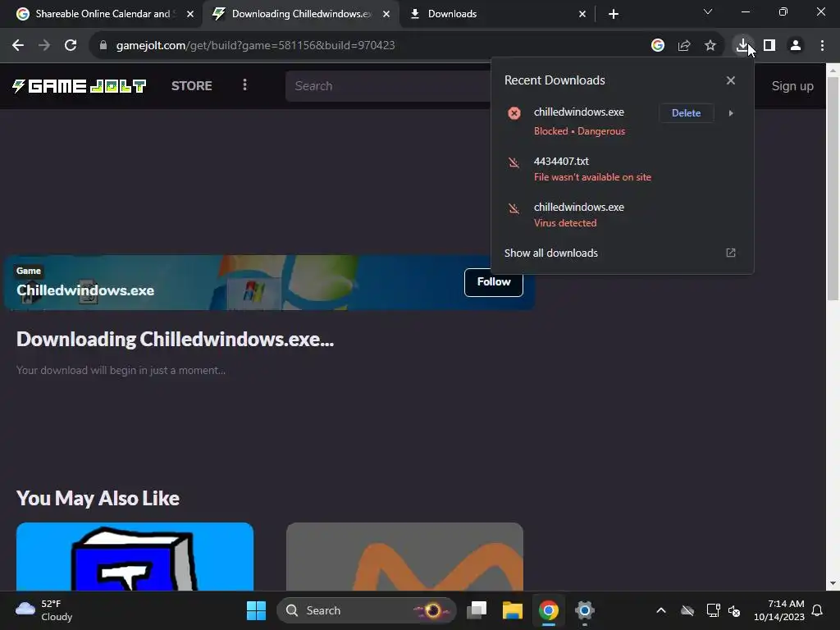Expand more options arrow beside Delete
Viewport: 840px width, 630px height.
point(731,113)
